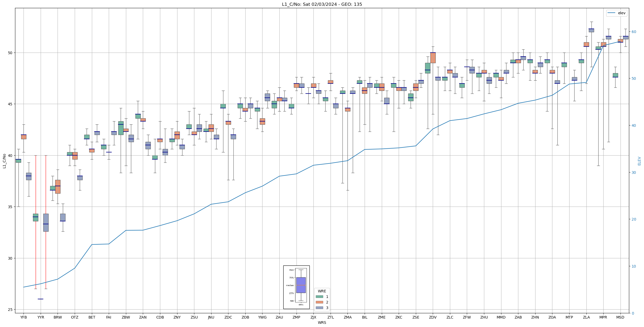Image resolution: width=644 pixels, height=327 pixels.
Task: Click the YFB station tick label
Action: (x=23, y=317)
